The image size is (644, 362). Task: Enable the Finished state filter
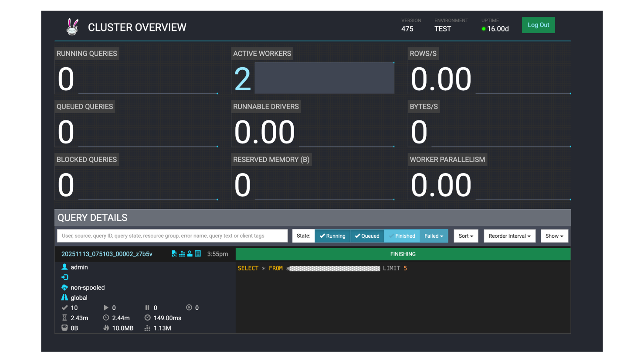click(402, 236)
